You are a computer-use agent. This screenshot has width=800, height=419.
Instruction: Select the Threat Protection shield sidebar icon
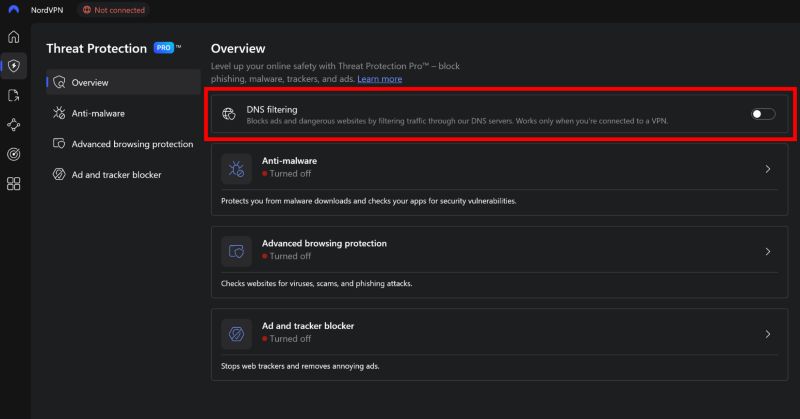click(14, 66)
